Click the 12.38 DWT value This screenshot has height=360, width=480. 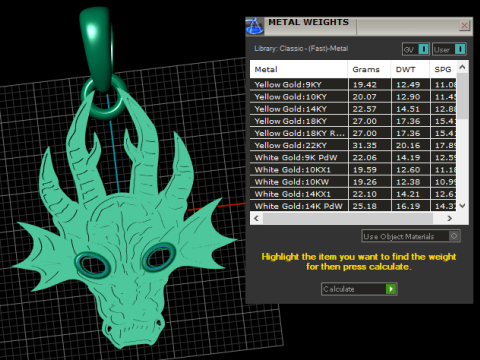pos(408,182)
